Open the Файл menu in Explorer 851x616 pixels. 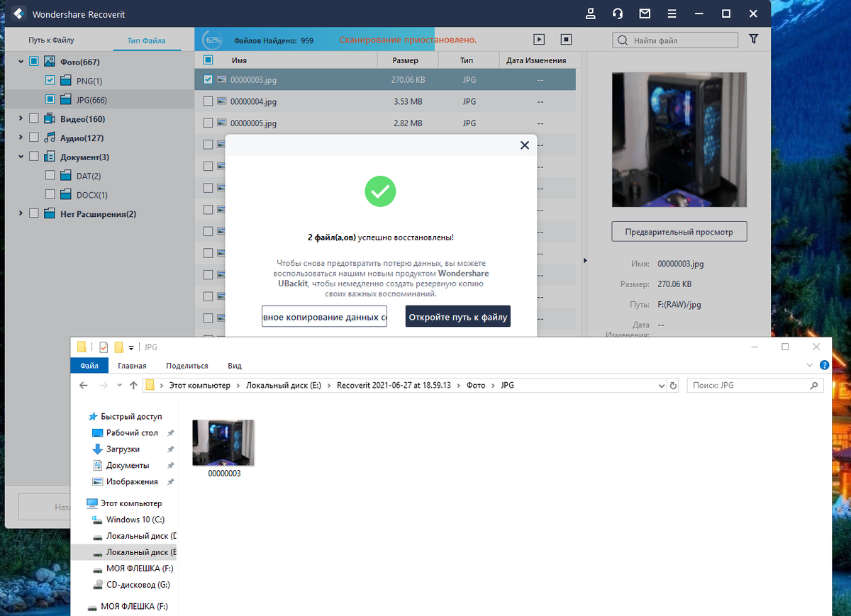(89, 366)
